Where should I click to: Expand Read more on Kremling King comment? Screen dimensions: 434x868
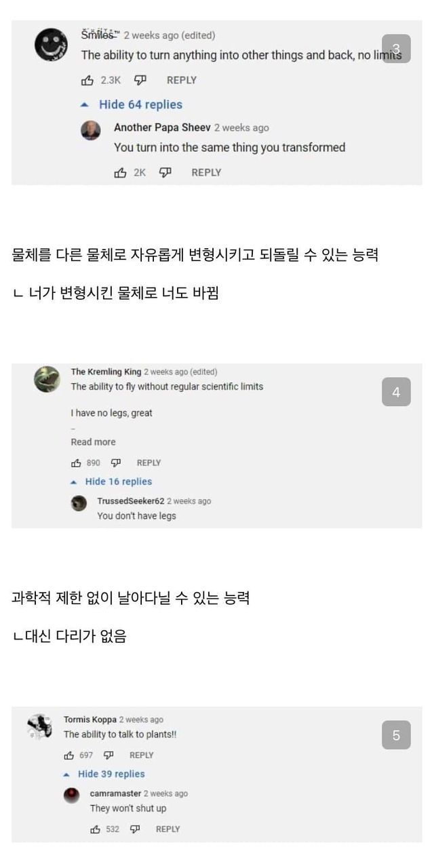pos(93,442)
